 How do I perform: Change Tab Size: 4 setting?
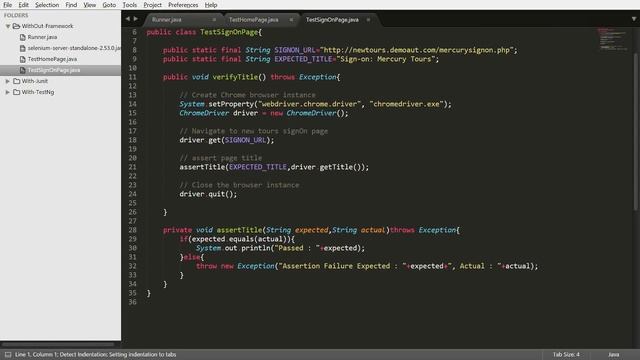[x=566, y=354]
